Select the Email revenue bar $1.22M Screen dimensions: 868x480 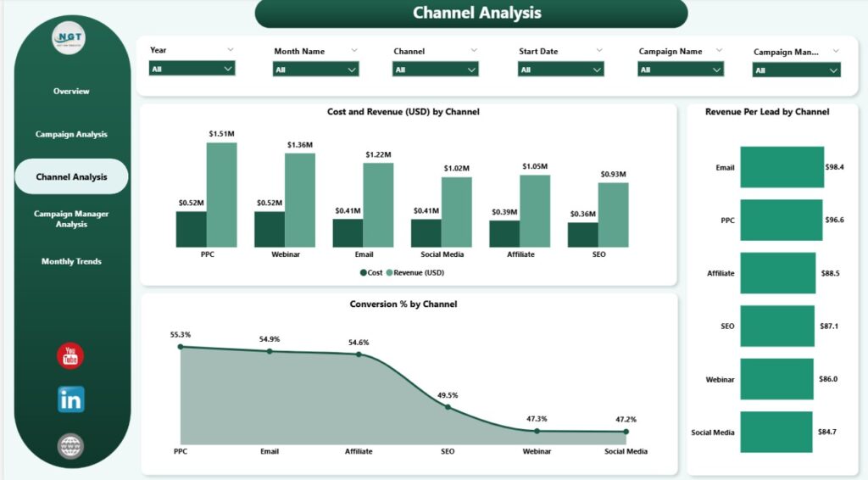point(378,205)
